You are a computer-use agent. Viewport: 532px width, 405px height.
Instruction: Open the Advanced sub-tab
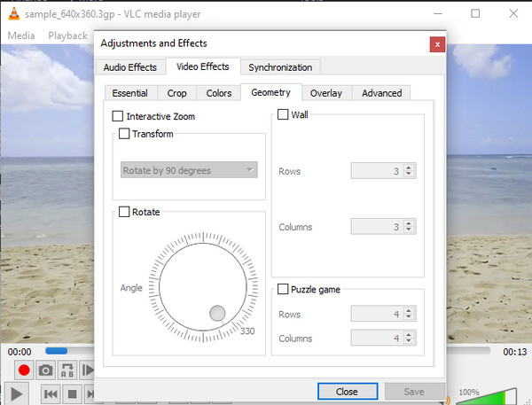[381, 93]
